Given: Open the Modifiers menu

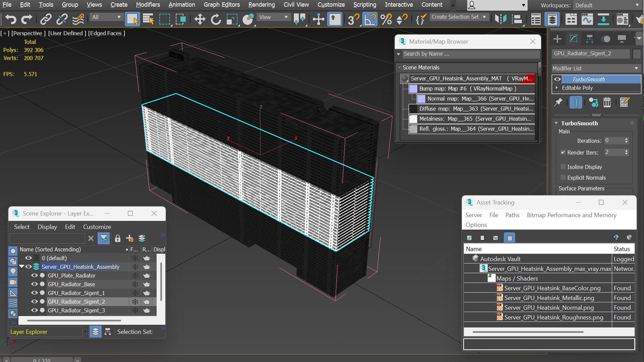Looking at the screenshot, I should (148, 5).
